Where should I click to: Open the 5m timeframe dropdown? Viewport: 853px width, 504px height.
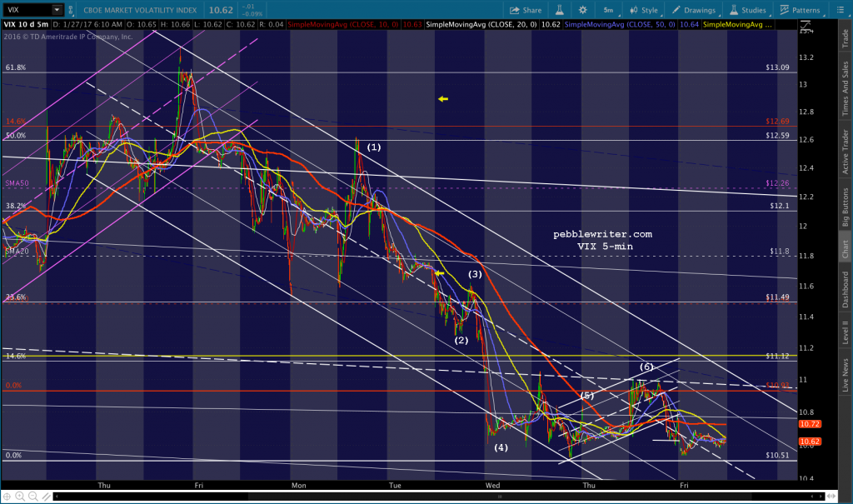[608, 10]
